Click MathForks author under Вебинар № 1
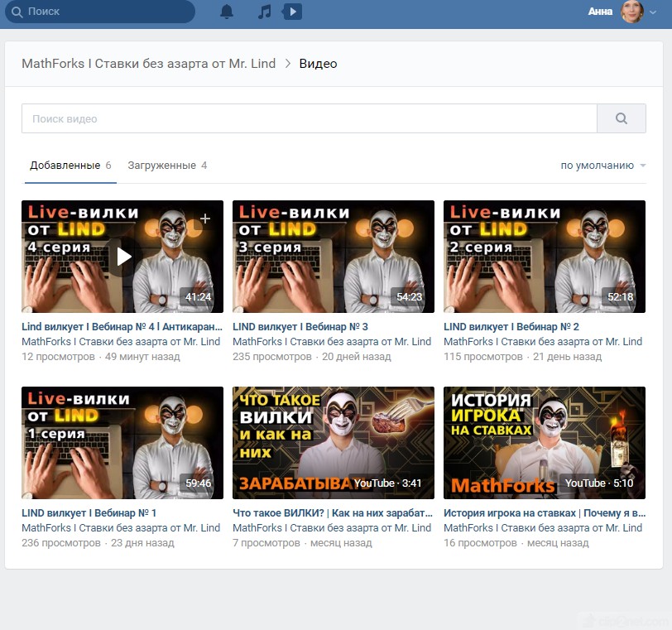This screenshot has height=630, width=672. (x=121, y=528)
